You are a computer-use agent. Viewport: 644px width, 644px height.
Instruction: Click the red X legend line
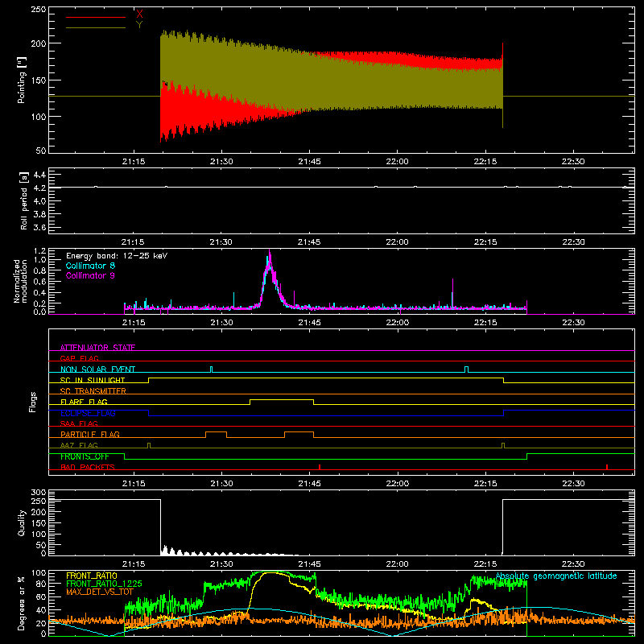point(96,17)
